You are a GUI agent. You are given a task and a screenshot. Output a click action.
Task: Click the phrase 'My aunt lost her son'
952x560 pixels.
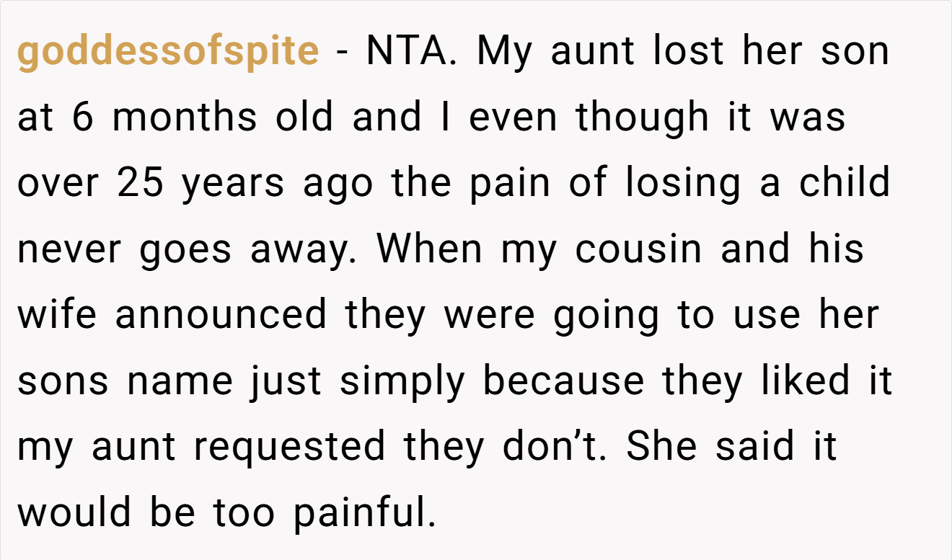coord(683,53)
